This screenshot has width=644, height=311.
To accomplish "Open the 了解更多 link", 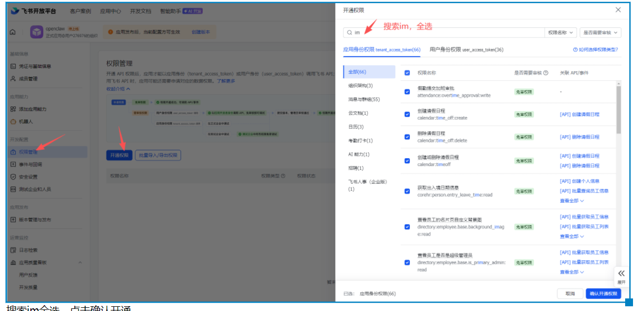I will coord(226,81).
